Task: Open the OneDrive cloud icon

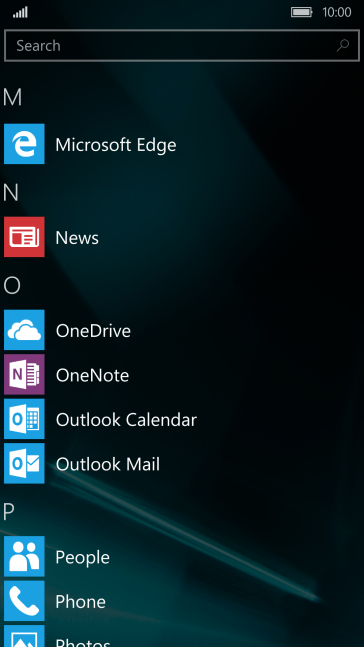Action: 24,330
